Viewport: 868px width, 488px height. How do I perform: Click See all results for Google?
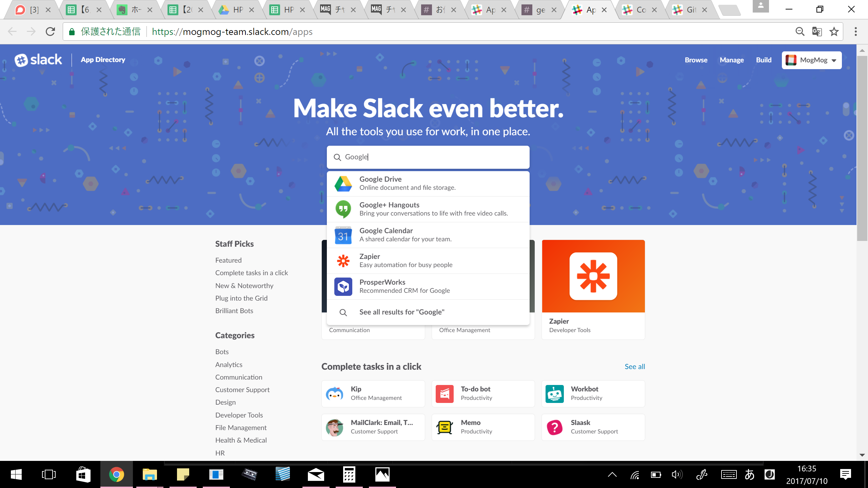401,311
